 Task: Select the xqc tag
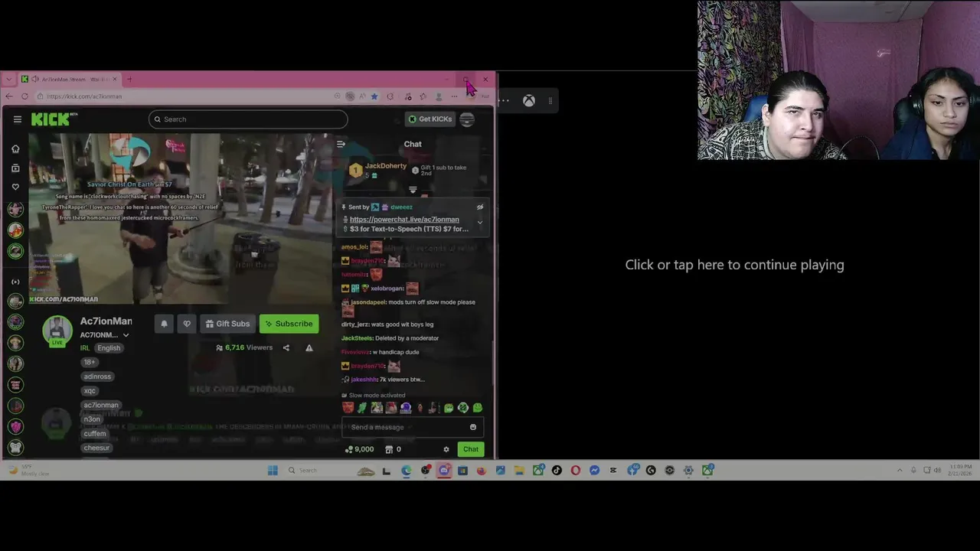90,391
